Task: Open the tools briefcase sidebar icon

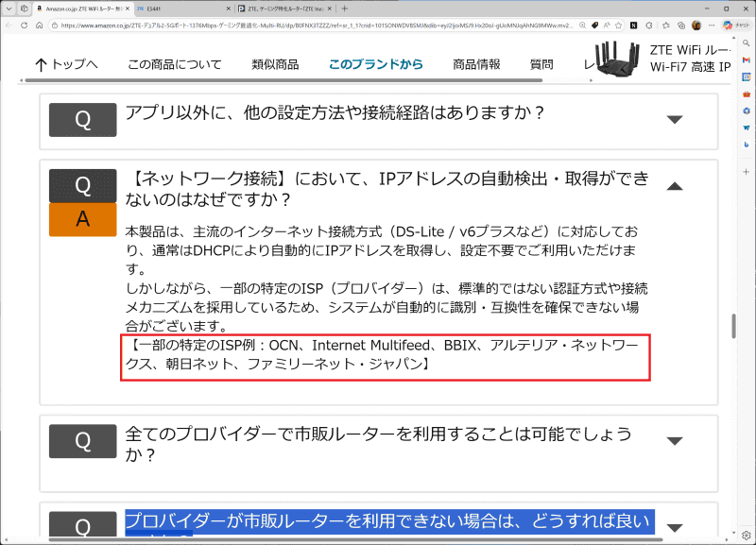Action: pos(747,94)
